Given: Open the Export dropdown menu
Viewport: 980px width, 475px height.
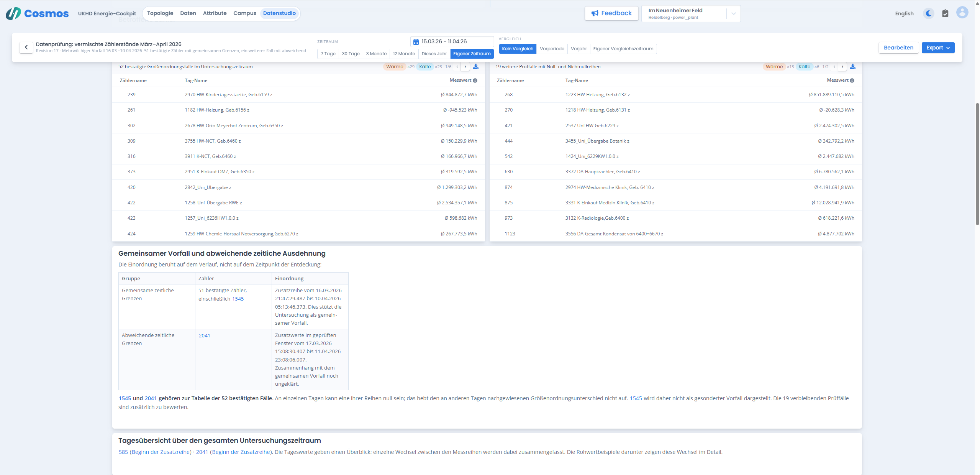Looking at the screenshot, I should [x=938, y=48].
